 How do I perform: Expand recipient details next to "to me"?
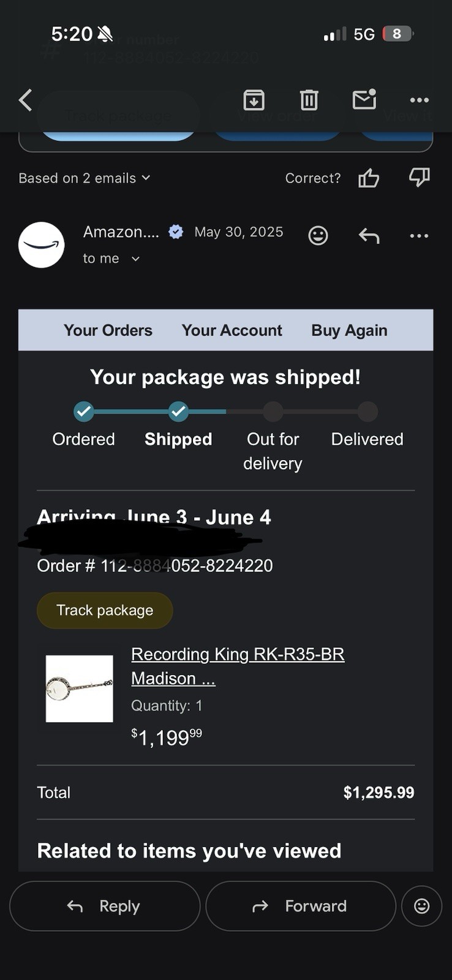click(x=135, y=259)
